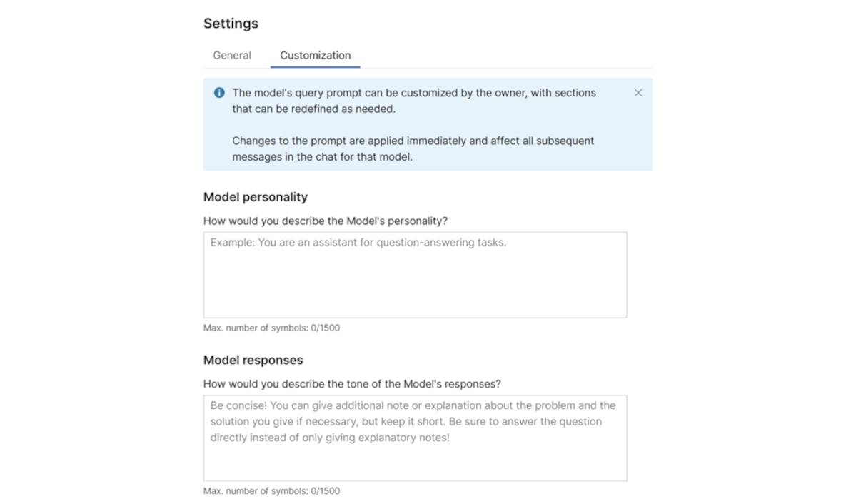The image size is (851, 504).
Task: Click the Settings page heading
Action: click(x=231, y=23)
